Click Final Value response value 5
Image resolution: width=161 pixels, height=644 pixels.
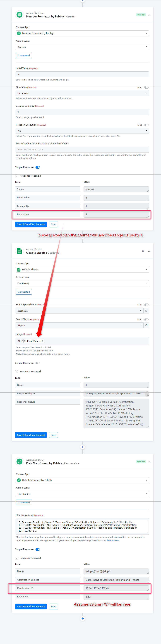116,214
